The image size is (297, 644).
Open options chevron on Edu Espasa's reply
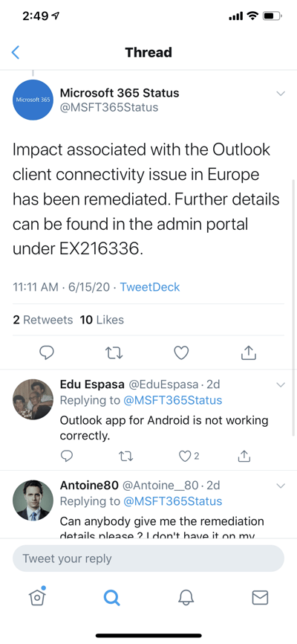point(281,385)
